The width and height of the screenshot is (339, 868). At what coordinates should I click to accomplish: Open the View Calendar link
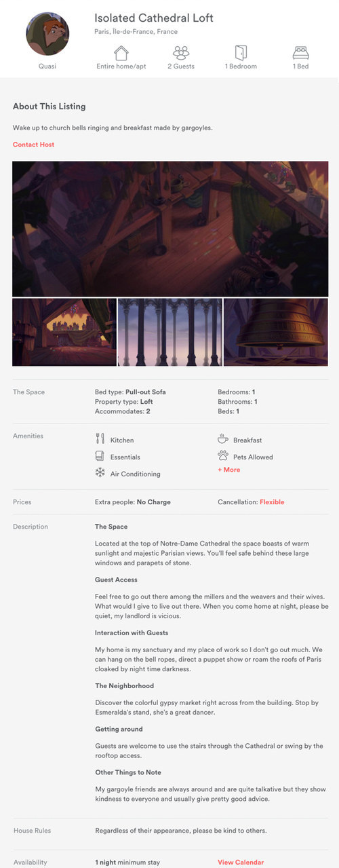241,863
